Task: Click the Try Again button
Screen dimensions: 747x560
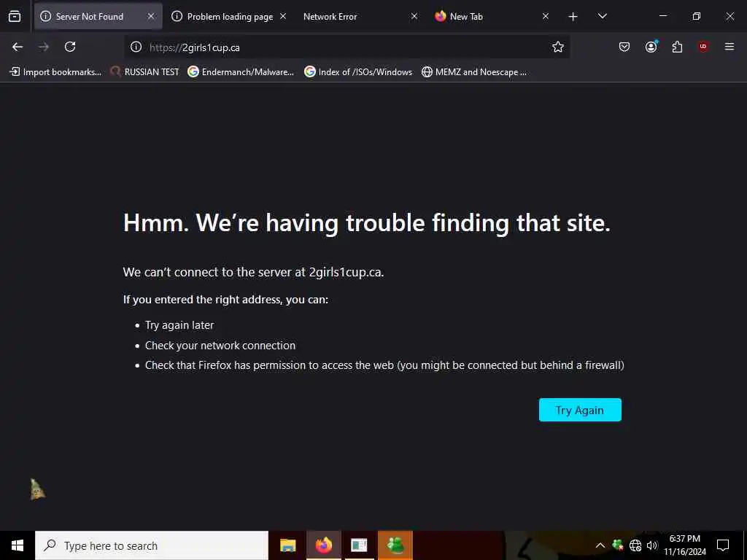Action: 580,410
